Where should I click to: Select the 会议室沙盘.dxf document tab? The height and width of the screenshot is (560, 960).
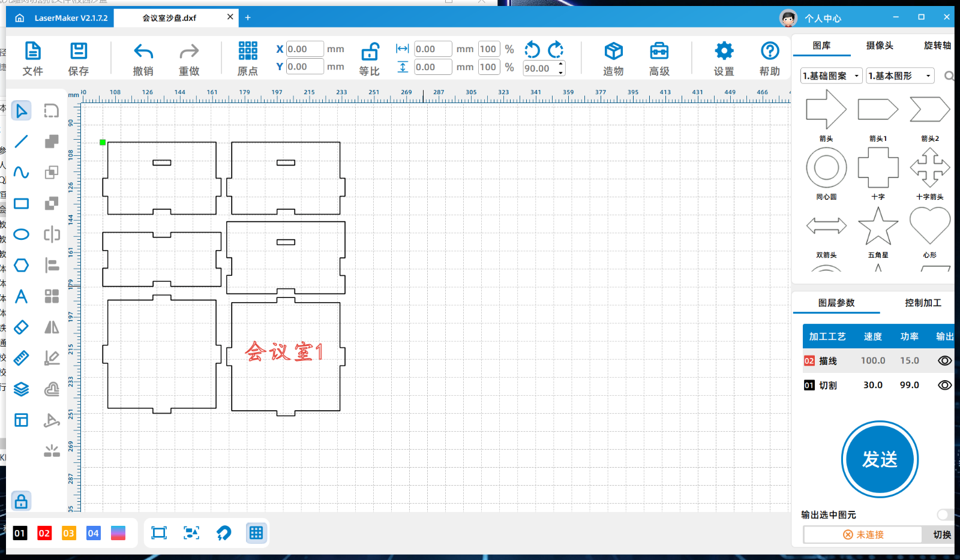(x=170, y=18)
